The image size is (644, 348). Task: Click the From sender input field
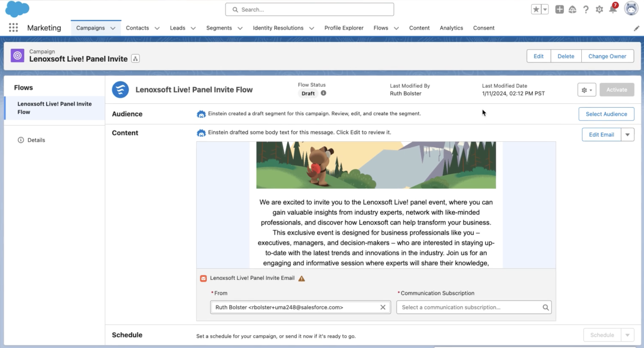[300, 307]
